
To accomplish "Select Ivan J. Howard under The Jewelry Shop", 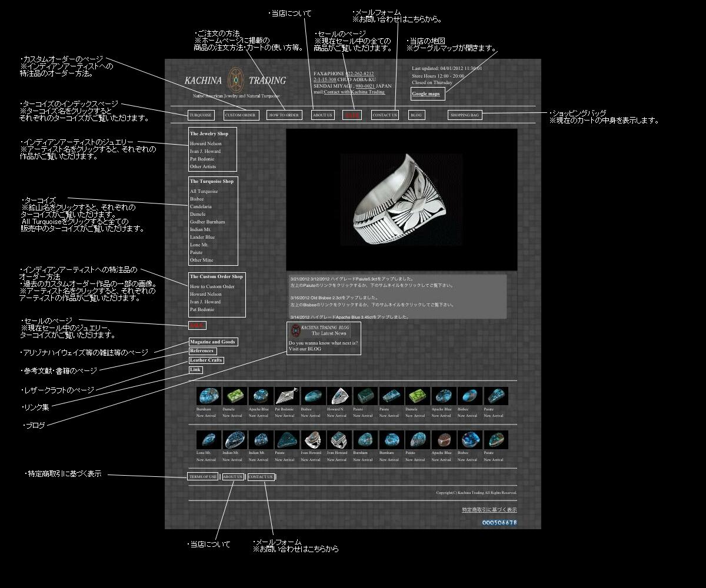I will (205, 151).
